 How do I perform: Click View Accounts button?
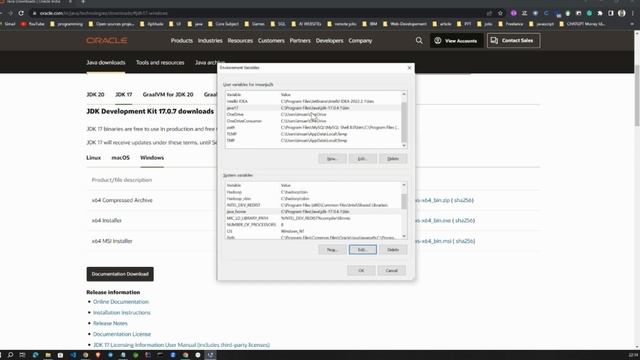(456, 40)
